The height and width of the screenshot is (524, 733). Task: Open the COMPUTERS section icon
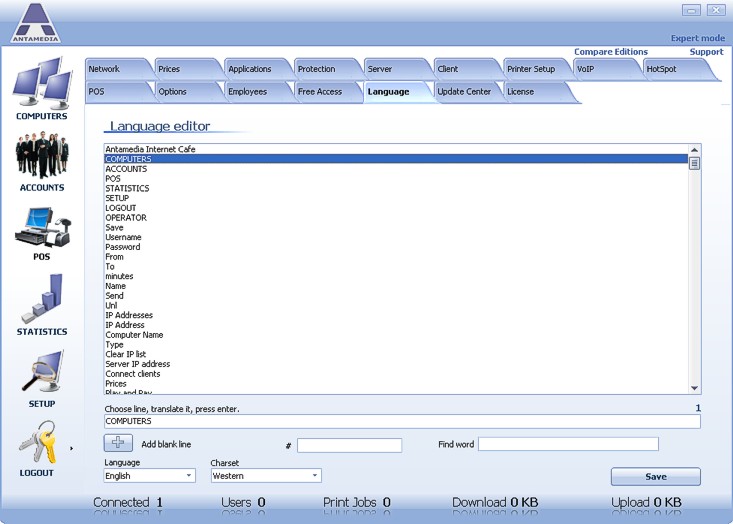pos(43,82)
